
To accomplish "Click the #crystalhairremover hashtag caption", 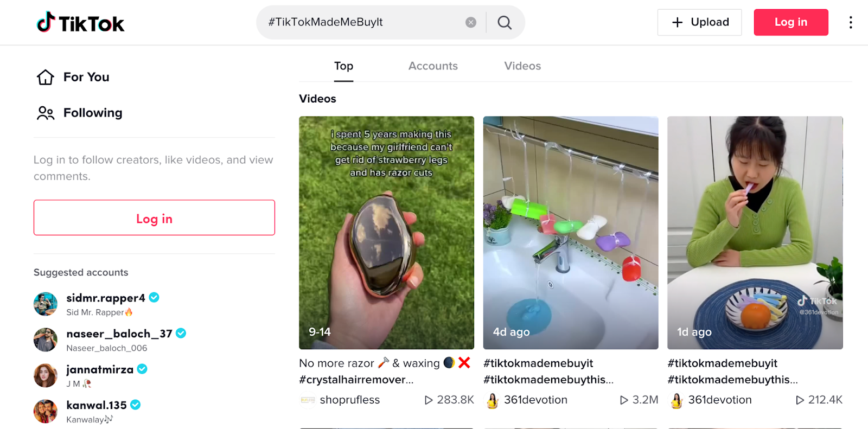I will tap(356, 380).
